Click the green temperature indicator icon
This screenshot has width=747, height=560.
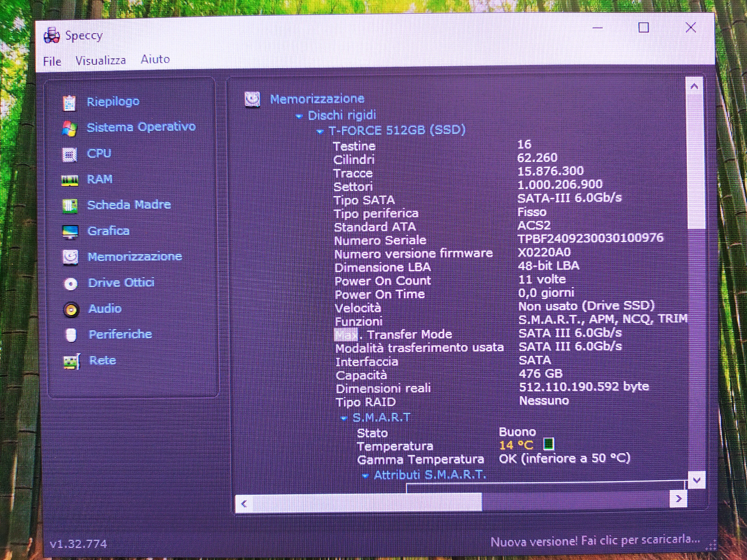click(549, 444)
